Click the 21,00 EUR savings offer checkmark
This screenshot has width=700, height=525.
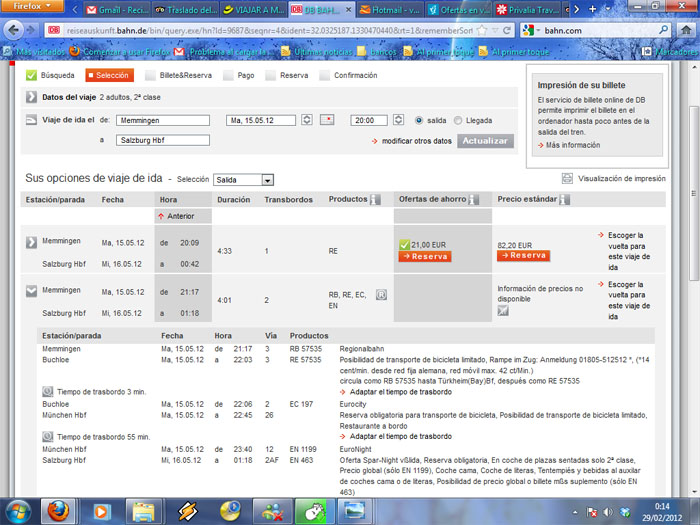pos(404,245)
